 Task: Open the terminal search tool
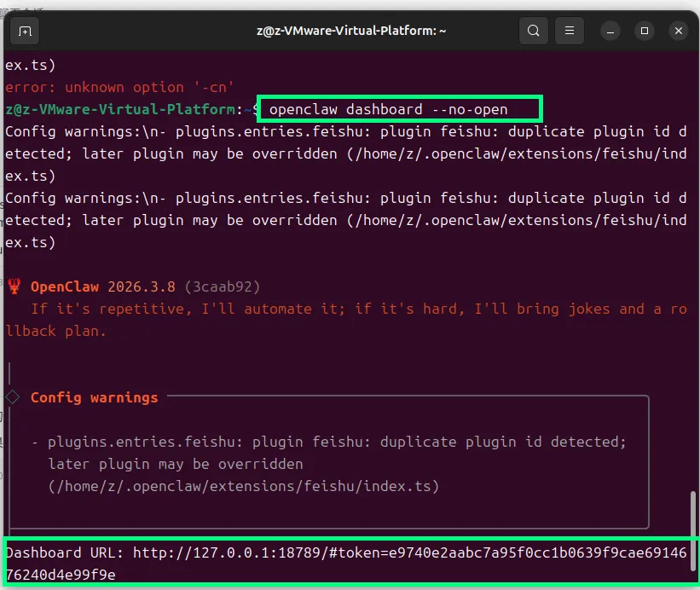534,31
